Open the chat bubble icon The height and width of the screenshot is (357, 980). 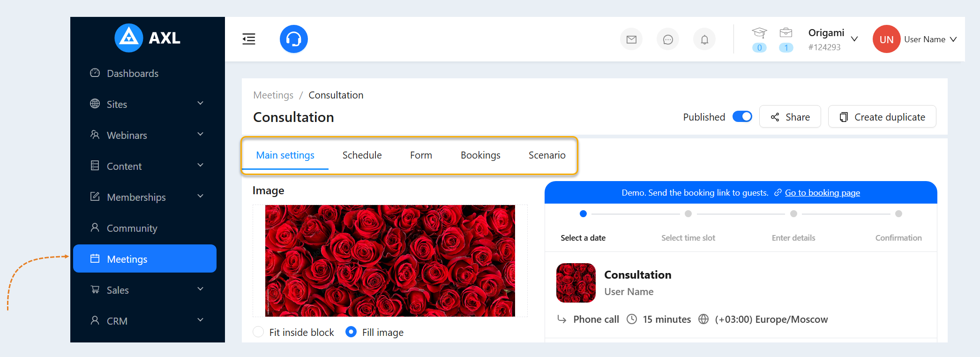click(x=668, y=39)
